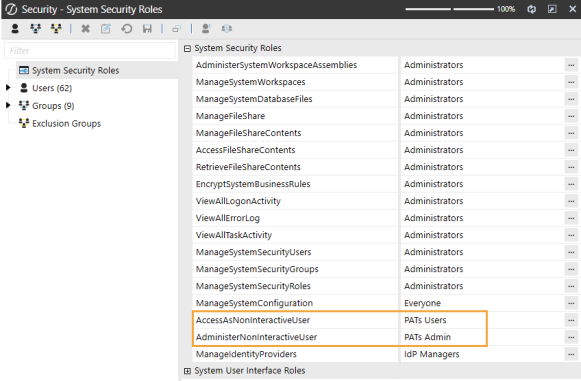Select the Users (62) tree item
The width and height of the screenshot is (581, 381).
(x=52, y=88)
